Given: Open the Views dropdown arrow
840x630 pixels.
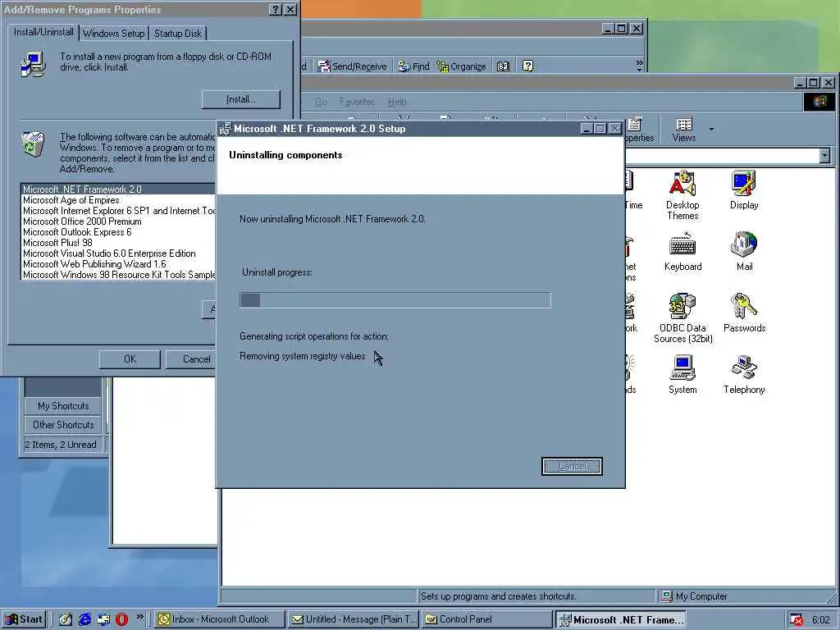Looking at the screenshot, I should coord(711,129).
